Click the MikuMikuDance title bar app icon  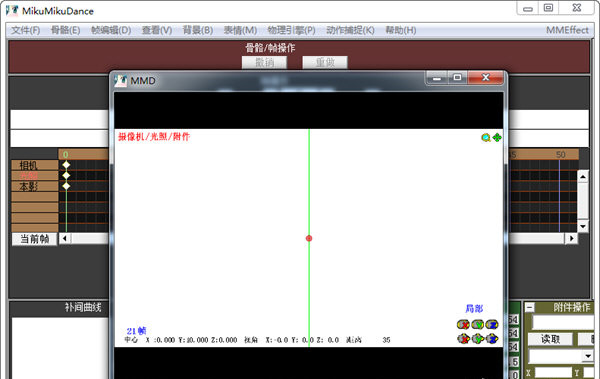(12, 10)
